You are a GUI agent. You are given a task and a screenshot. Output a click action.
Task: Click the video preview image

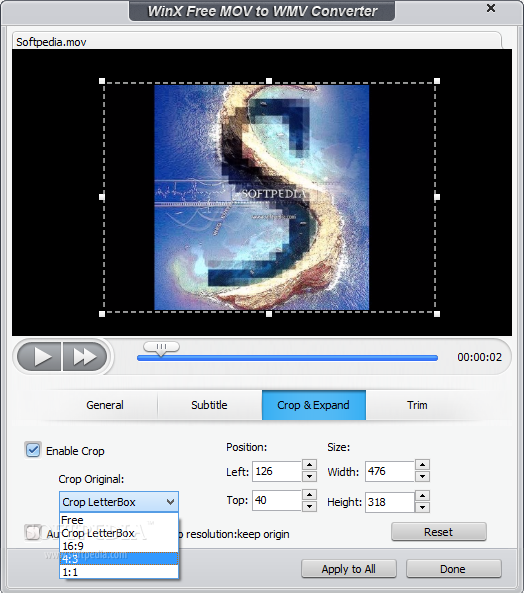pos(262,197)
